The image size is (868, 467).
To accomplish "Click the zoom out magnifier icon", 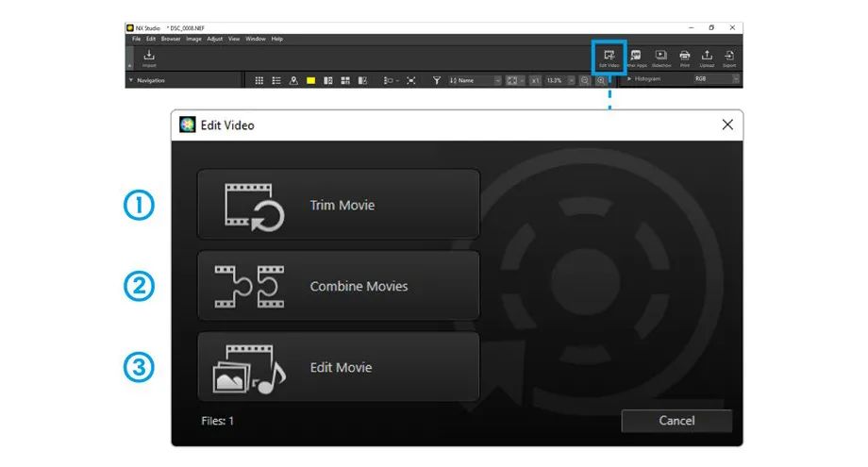I will pyautogui.click(x=585, y=81).
